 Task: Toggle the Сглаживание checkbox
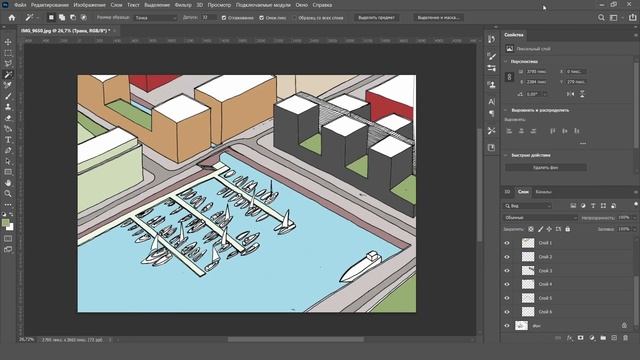point(224,18)
